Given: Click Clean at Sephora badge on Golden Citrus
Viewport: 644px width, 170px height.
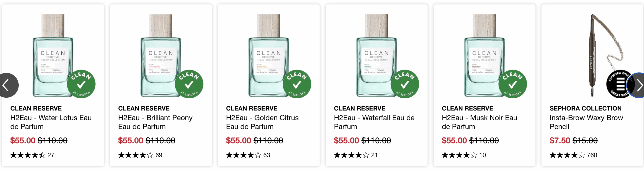Looking at the screenshot, I should pyautogui.click(x=297, y=84).
